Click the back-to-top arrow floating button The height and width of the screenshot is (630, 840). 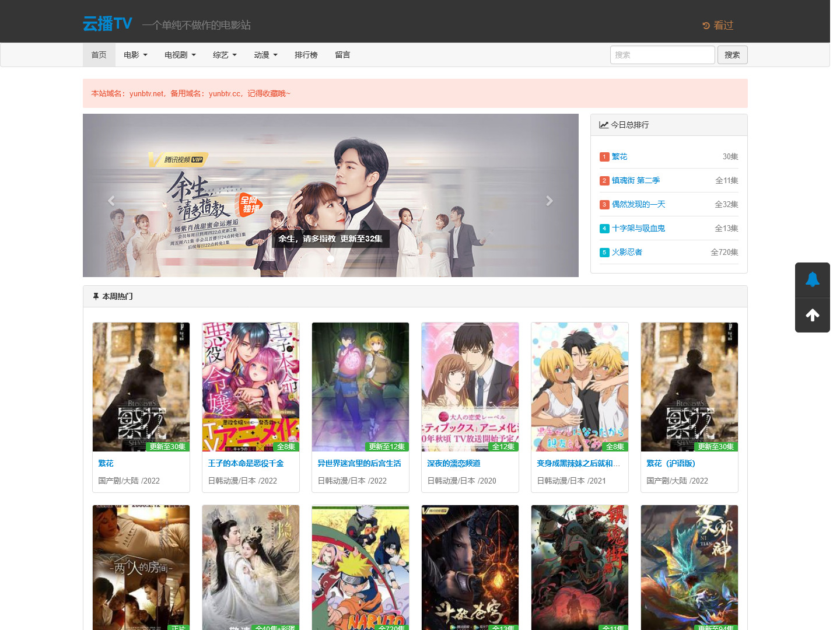[813, 316]
